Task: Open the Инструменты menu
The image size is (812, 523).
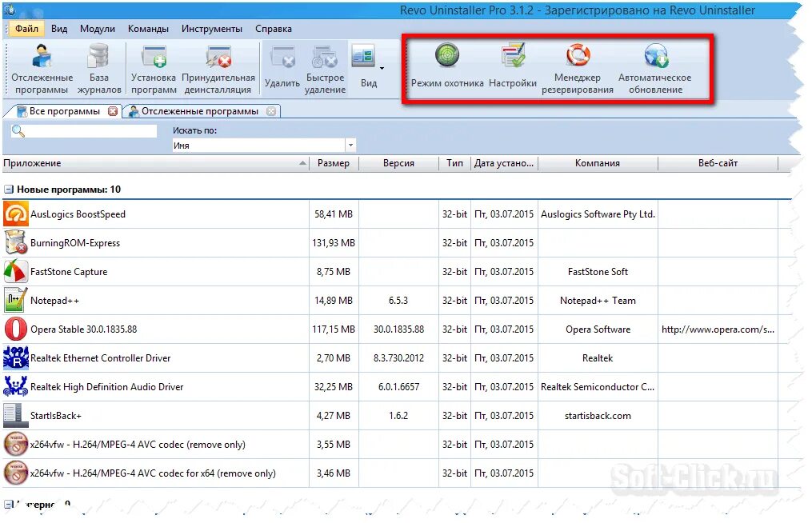Action: tap(212, 29)
